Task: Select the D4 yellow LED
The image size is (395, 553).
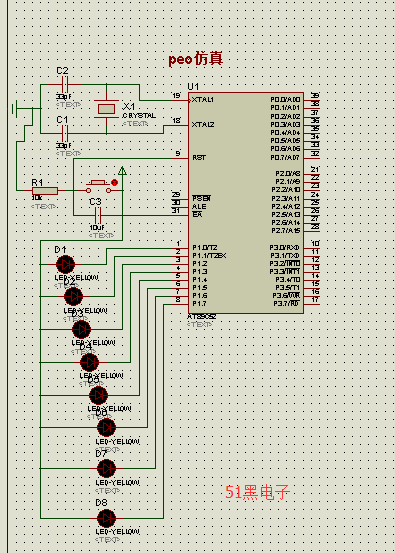Action: pos(90,362)
